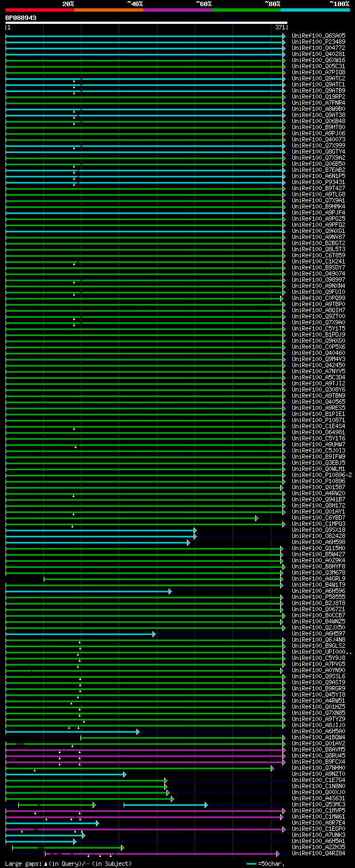Select the label UniRef100_A6H5A1
The width and height of the screenshot is (355, 868).
click(x=318, y=841)
